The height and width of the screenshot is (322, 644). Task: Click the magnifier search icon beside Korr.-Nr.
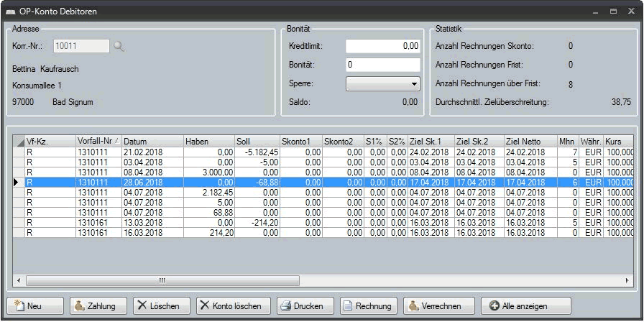point(119,47)
